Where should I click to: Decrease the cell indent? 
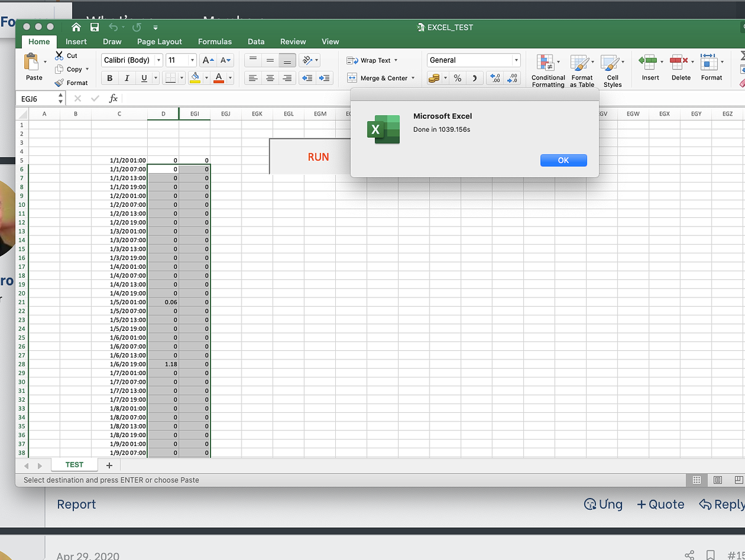tap(307, 78)
